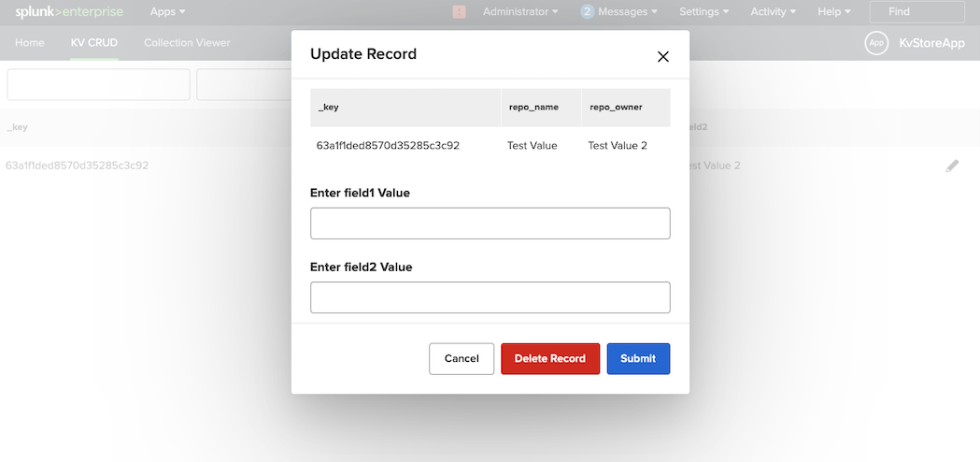
Task: Click the red Delete Record button
Action: point(550,359)
